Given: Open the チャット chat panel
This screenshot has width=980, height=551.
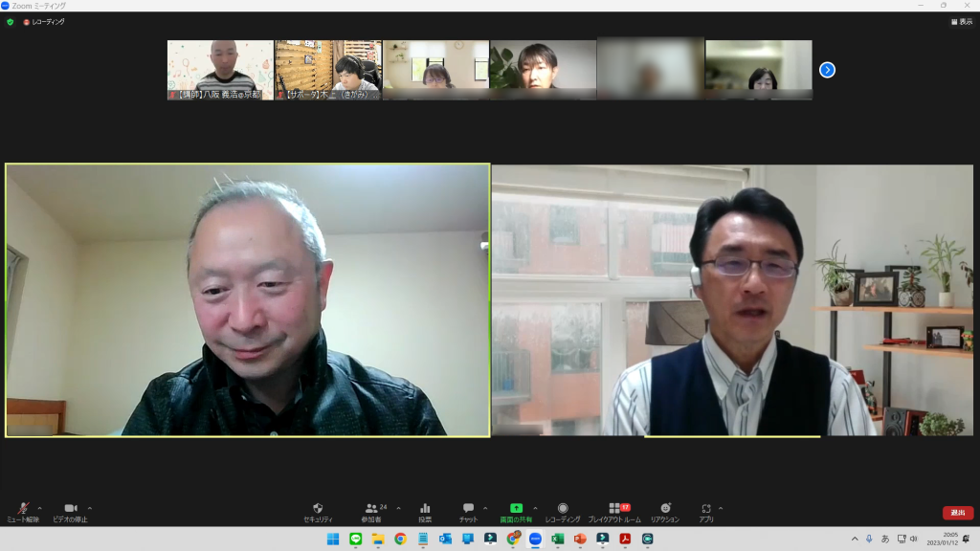Looking at the screenshot, I should point(468,511).
